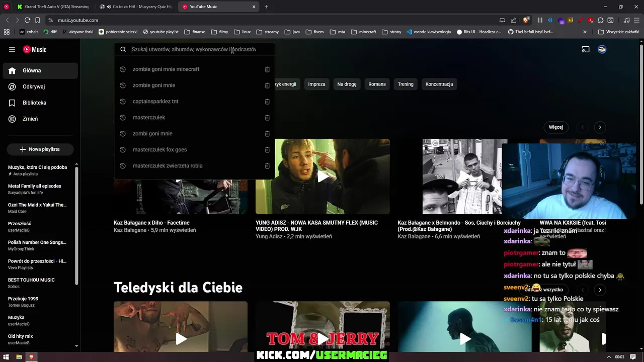
Task: Delete 'zombi goni mnie' history entry
Action: pyautogui.click(x=267, y=134)
